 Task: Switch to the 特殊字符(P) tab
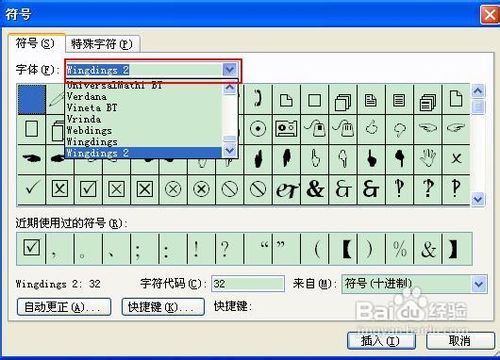(x=102, y=44)
